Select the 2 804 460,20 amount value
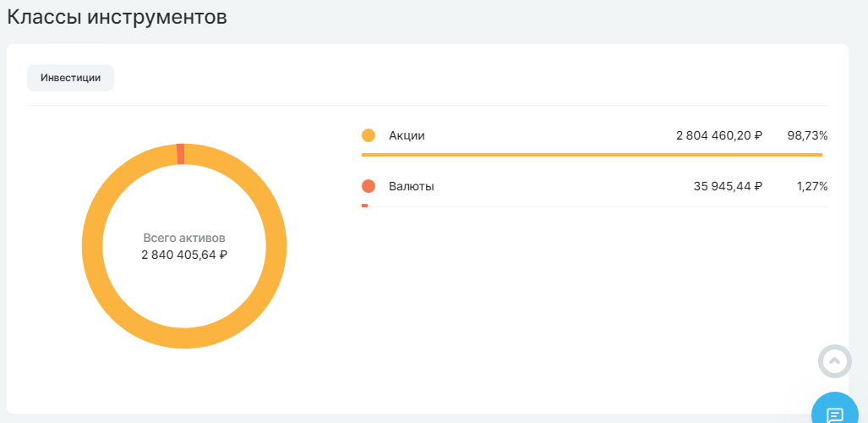The width and height of the screenshot is (868, 423). [713, 135]
